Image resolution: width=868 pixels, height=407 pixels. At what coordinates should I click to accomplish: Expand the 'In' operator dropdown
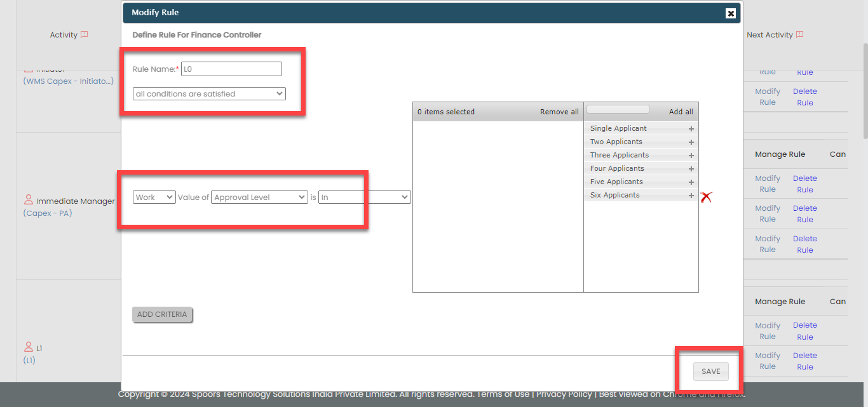(364, 197)
